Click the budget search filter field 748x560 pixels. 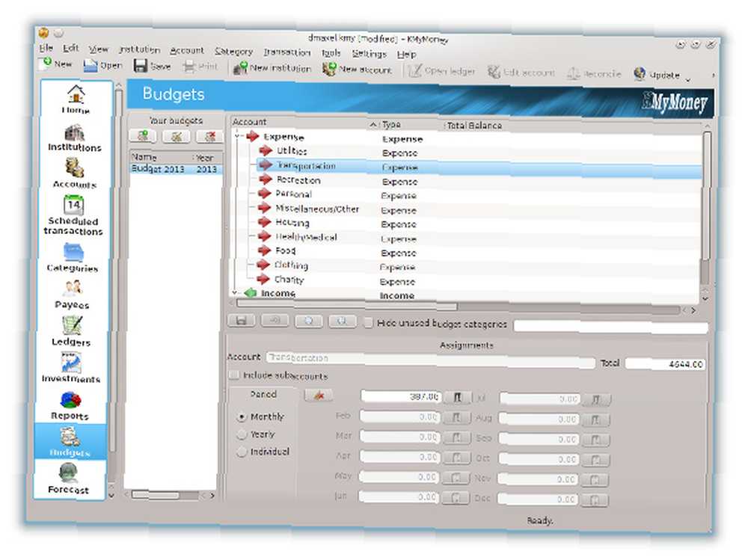(610, 327)
